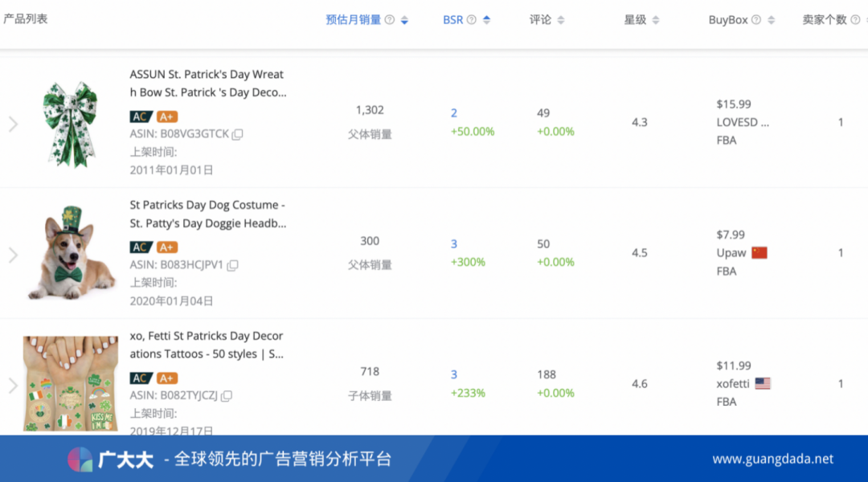Screen dimensions: 868x482
Task: Select the 卖家个数 column header
Action: point(825,20)
